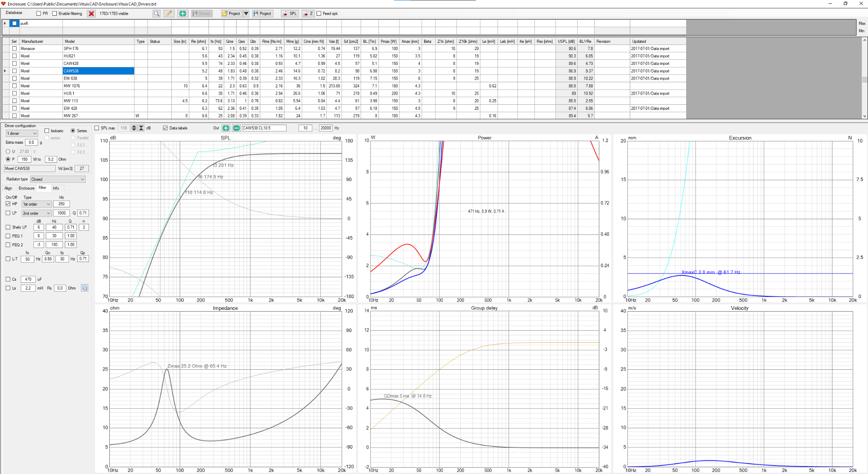Tick the Sel checkbox for Monacor SPH-176
Viewport: 868px width, 474px height.
click(x=14, y=49)
